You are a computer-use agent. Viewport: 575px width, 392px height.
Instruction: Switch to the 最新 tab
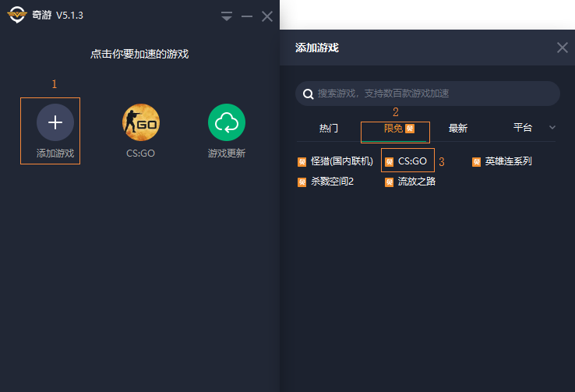coord(458,129)
